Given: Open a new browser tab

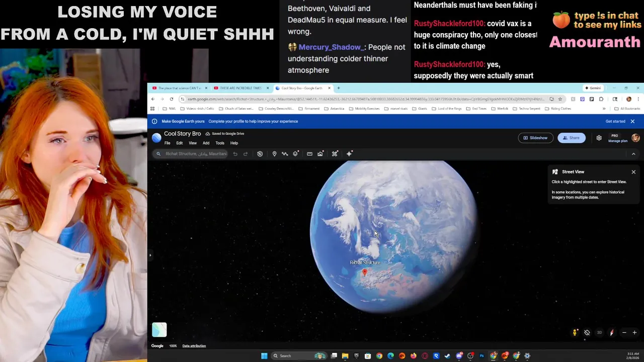Looking at the screenshot, I should click(339, 88).
